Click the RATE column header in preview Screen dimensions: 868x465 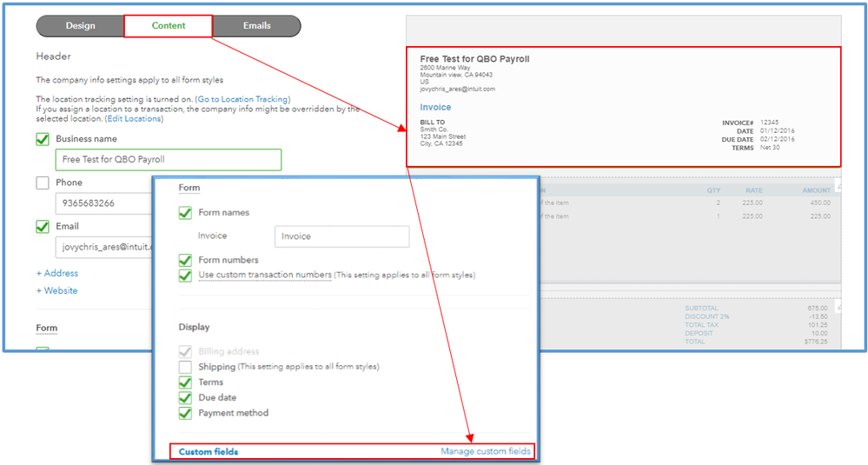(x=754, y=190)
